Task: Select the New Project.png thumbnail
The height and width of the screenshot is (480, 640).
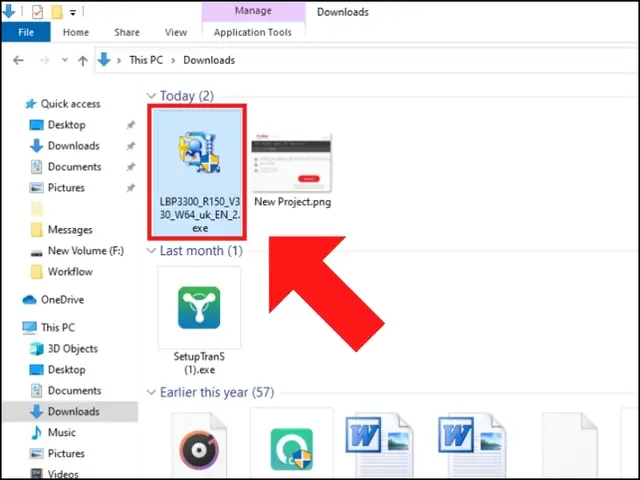Action: pyautogui.click(x=292, y=163)
